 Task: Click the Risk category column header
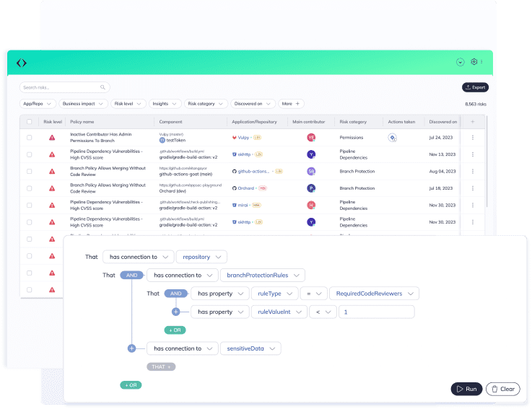353,122
